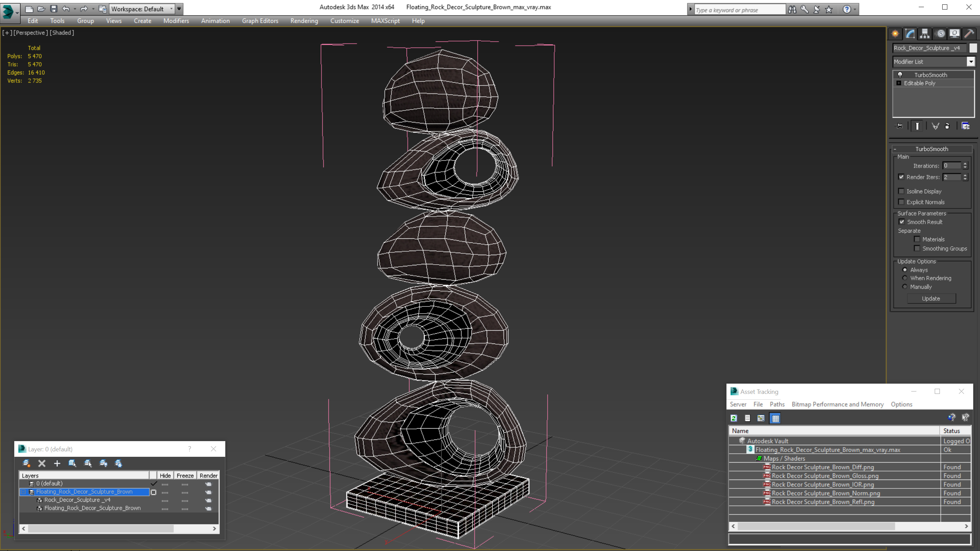980x551 pixels.
Task: Click the viewport Perspective label
Action: [30, 33]
